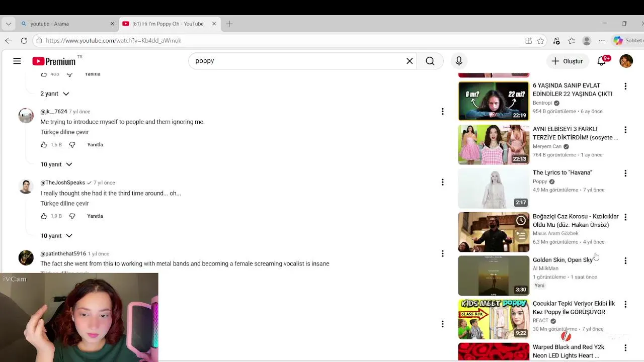
Task: Like the @jk__7624 comment
Action: 44,145
